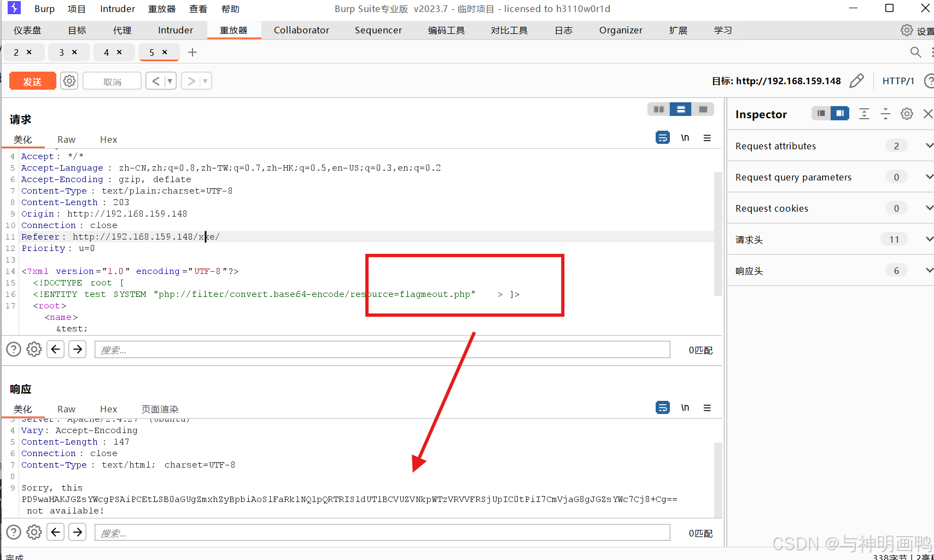
Task: Open help icon beside request search
Action: click(14, 349)
